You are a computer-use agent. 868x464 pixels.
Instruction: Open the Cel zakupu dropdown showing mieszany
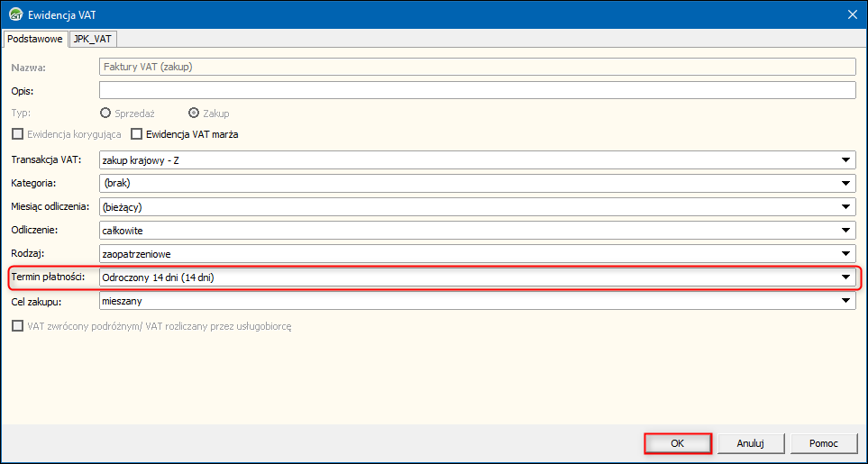coord(478,301)
